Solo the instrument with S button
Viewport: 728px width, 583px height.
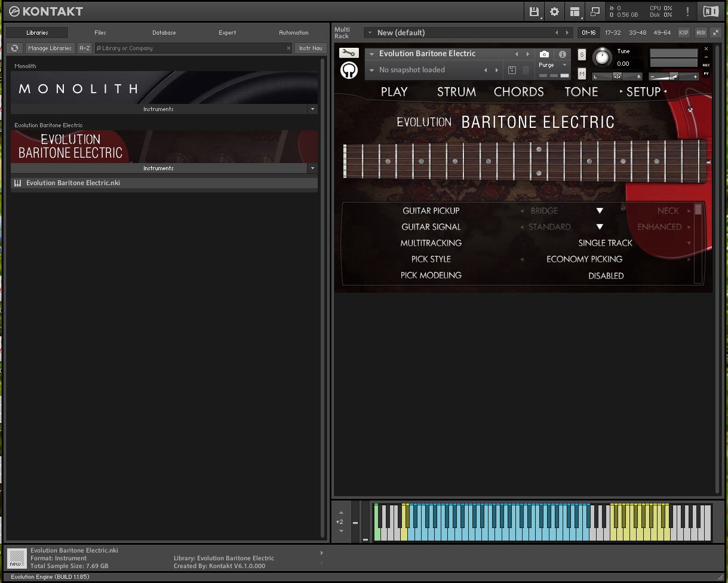click(582, 55)
